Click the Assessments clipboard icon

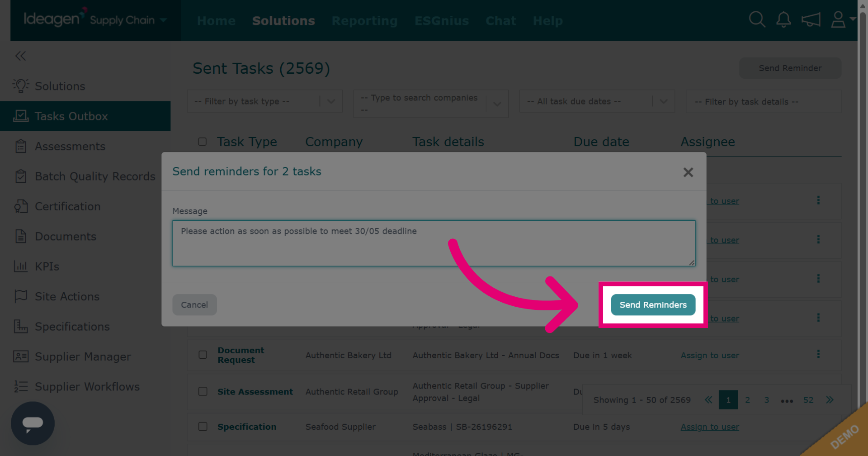point(20,146)
